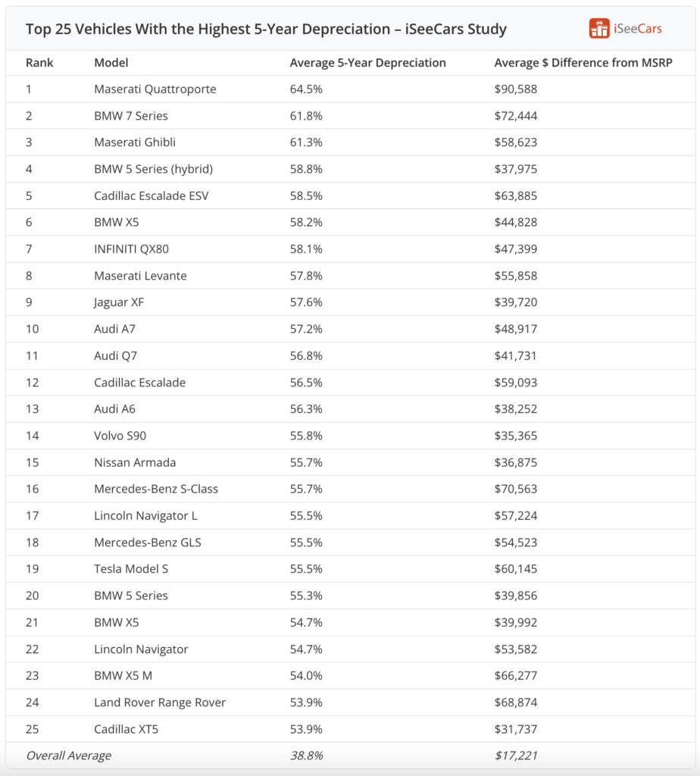This screenshot has height=776, width=700.
Task: Click the Maserati Ghibli model name
Action: coord(135,142)
